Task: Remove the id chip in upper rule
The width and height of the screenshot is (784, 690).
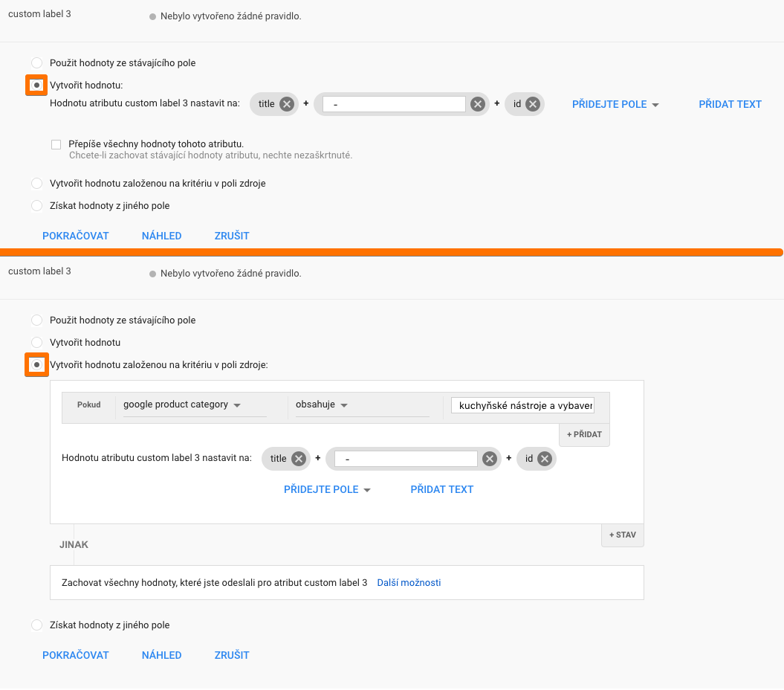Action: tap(533, 104)
